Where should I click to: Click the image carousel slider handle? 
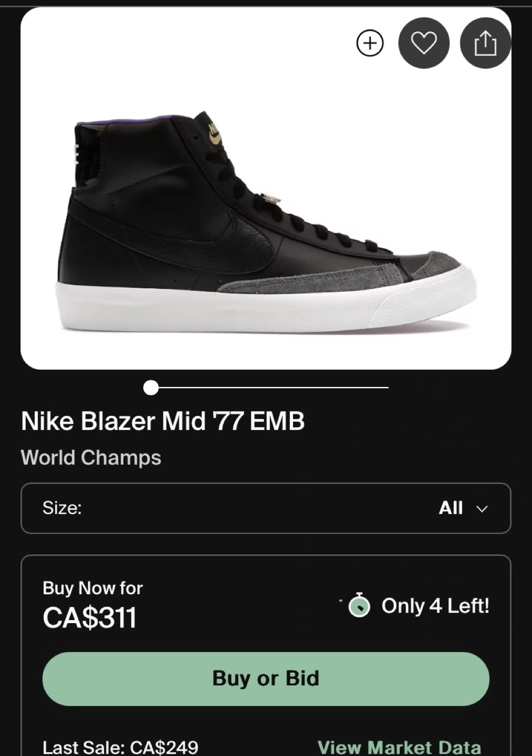click(151, 388)
